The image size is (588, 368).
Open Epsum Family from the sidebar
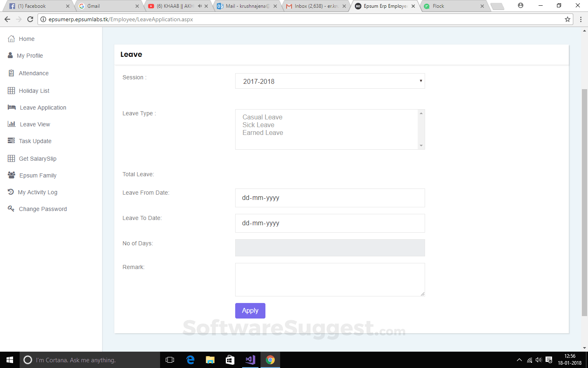point(11,175)
